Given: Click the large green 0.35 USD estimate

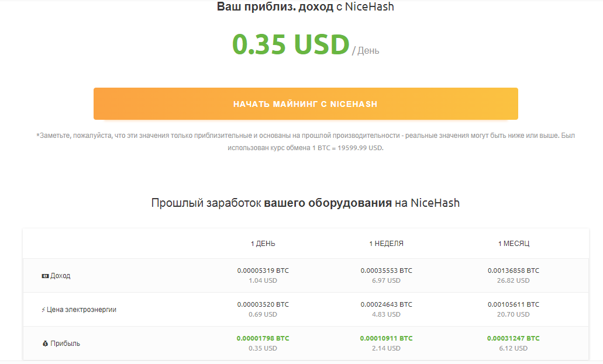Looking at the screenshot, I should [290, 45].
